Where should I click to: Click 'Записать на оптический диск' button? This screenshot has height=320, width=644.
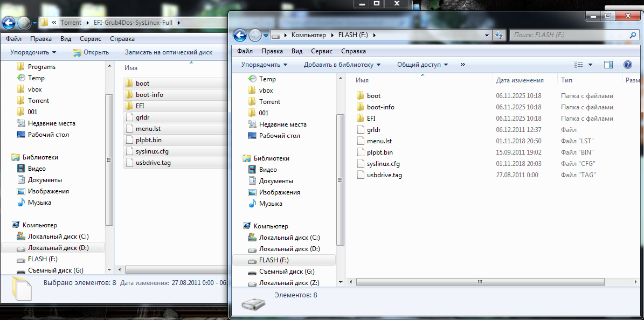[x=168, y=52]
